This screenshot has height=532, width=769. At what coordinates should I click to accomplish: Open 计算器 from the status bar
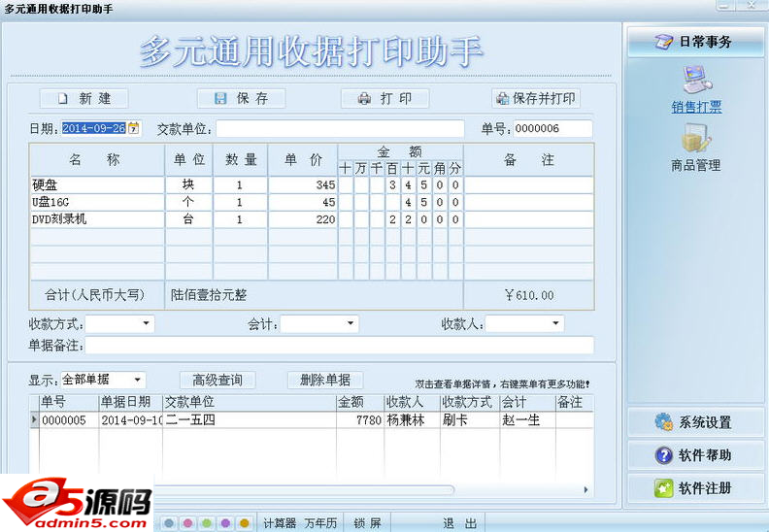pyautogui.click(x=280, y=523)
